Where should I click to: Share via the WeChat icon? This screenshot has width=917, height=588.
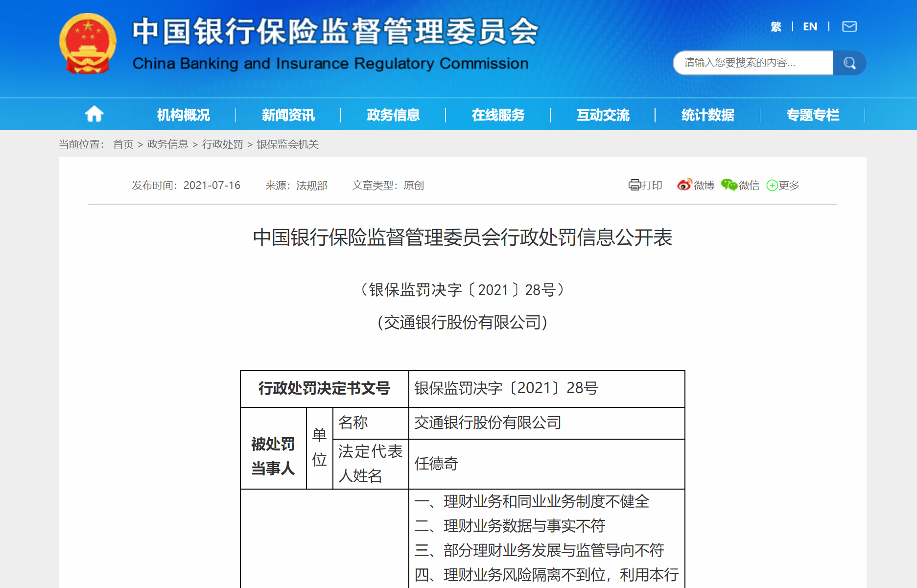(x=729, y=185)
